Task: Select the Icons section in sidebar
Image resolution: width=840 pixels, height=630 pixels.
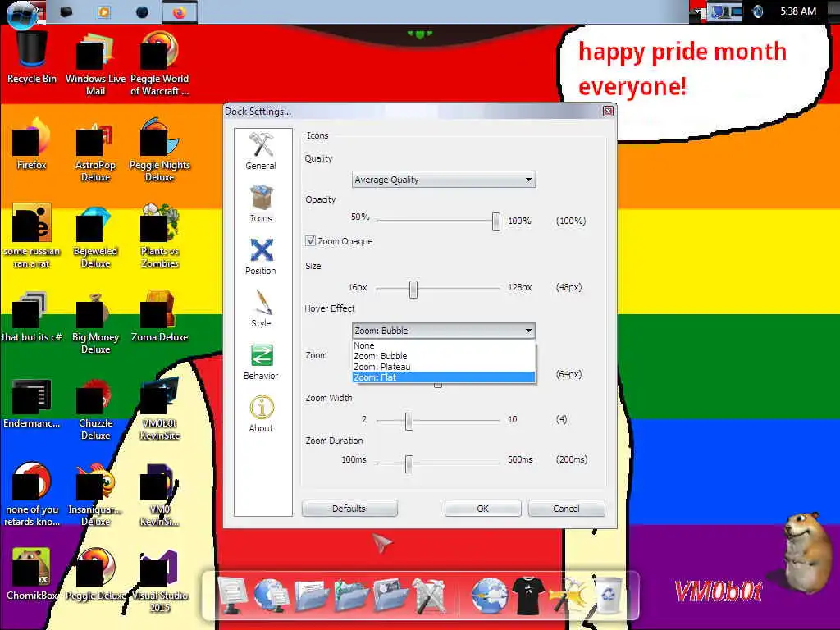Action: click(x=261, y=203)
